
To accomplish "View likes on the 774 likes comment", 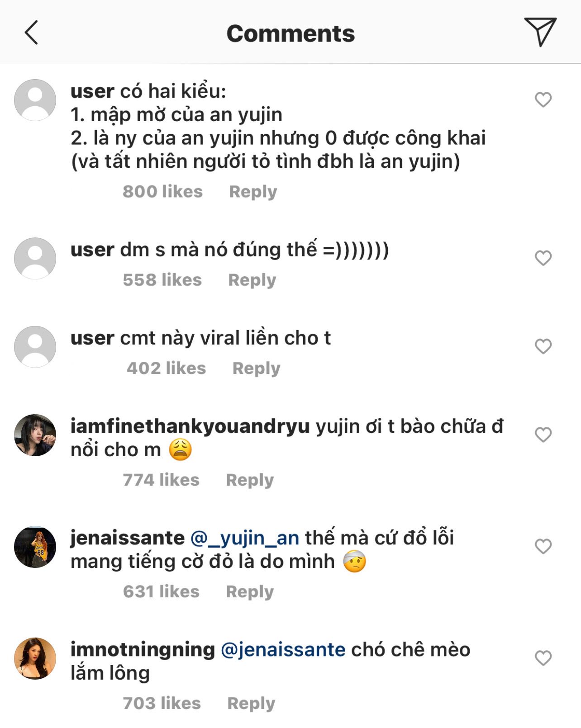I will click(x=161, y=480).
